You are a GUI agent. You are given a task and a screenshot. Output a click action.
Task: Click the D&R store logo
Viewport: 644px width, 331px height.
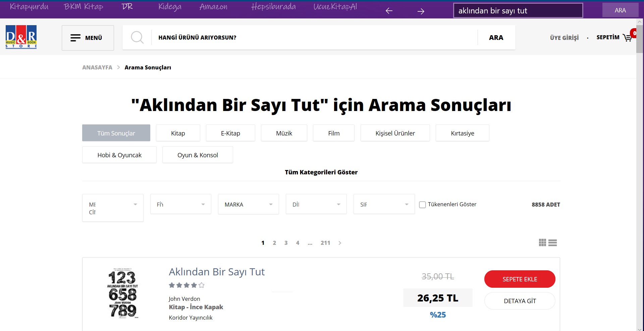click(x=21, y=37)
